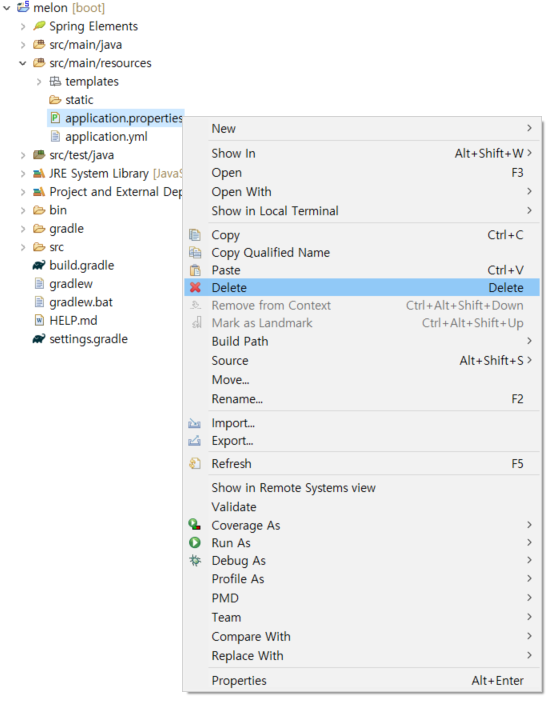Select the settings.gradle file name
554x701 pixels.
point(88,339)
